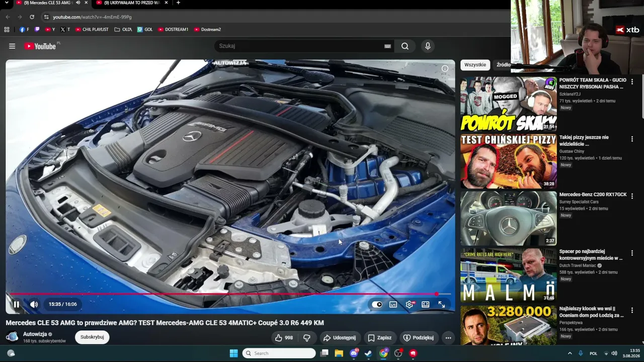
Task: View site information icon in address bar
Action: (46, 17)
